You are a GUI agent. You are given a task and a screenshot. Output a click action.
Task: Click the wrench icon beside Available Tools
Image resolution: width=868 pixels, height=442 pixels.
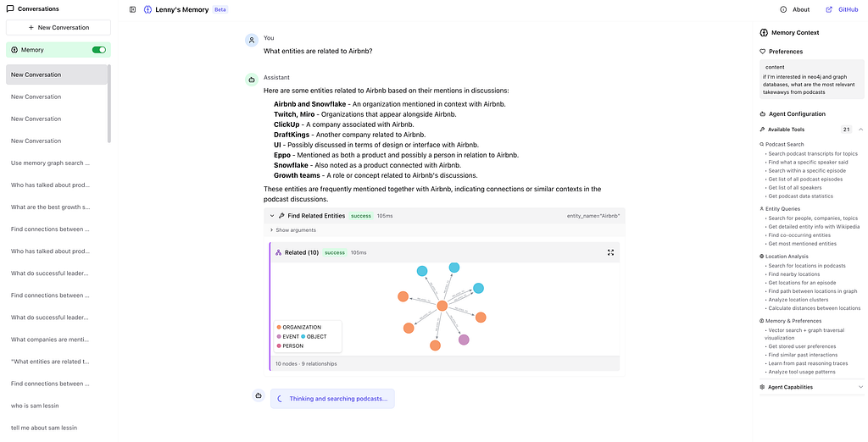pyautogui.click(x=763, y=130)
